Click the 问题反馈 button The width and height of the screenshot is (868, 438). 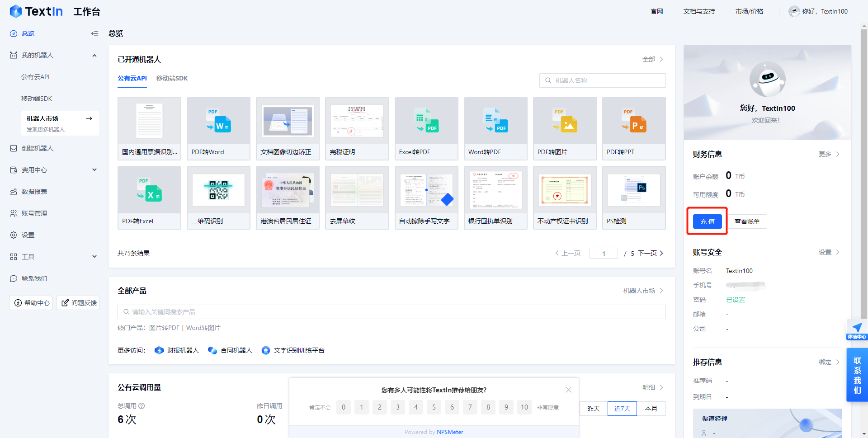click(x=78, y=303)
